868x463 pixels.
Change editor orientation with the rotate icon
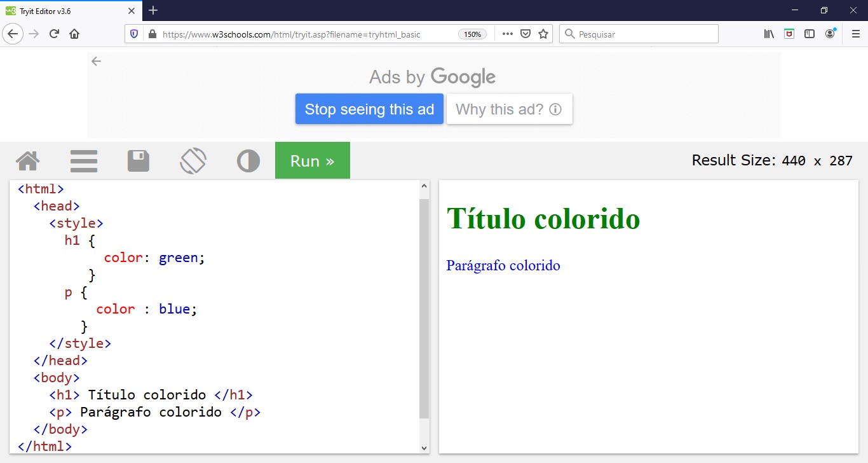pyautogui.click(x=193, y=160)
